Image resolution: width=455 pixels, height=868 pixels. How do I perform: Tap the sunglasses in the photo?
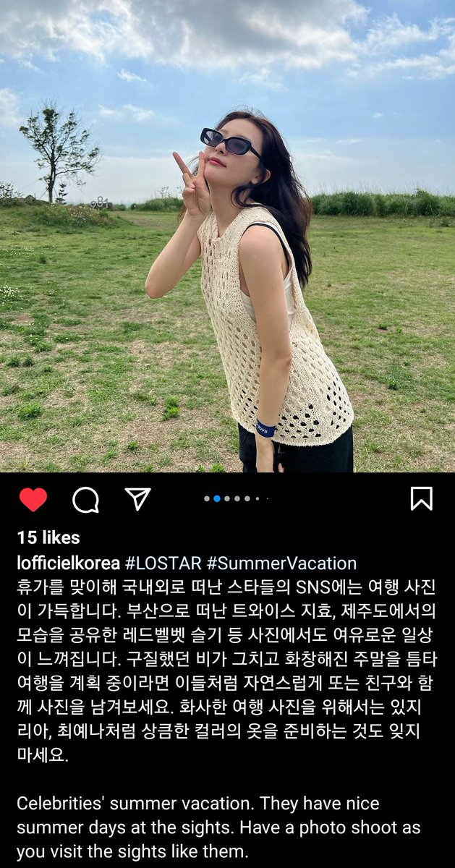[231, 143]
